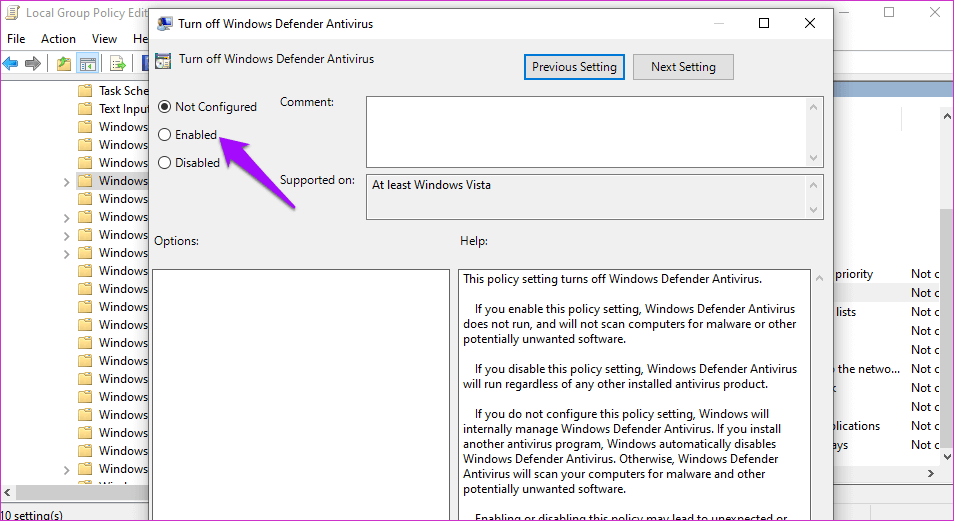Click the 'Options:' label

pos(176,241)
